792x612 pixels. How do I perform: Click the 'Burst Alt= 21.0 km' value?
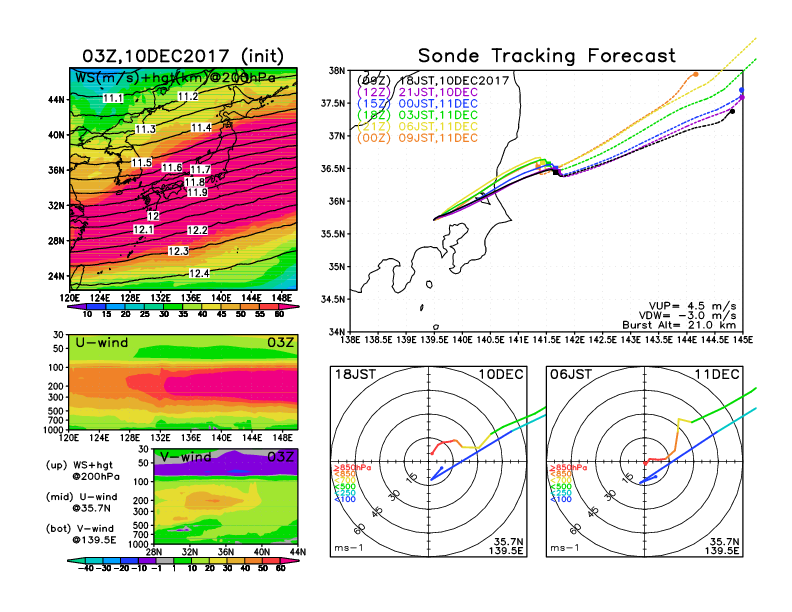(x=679, y=325)
